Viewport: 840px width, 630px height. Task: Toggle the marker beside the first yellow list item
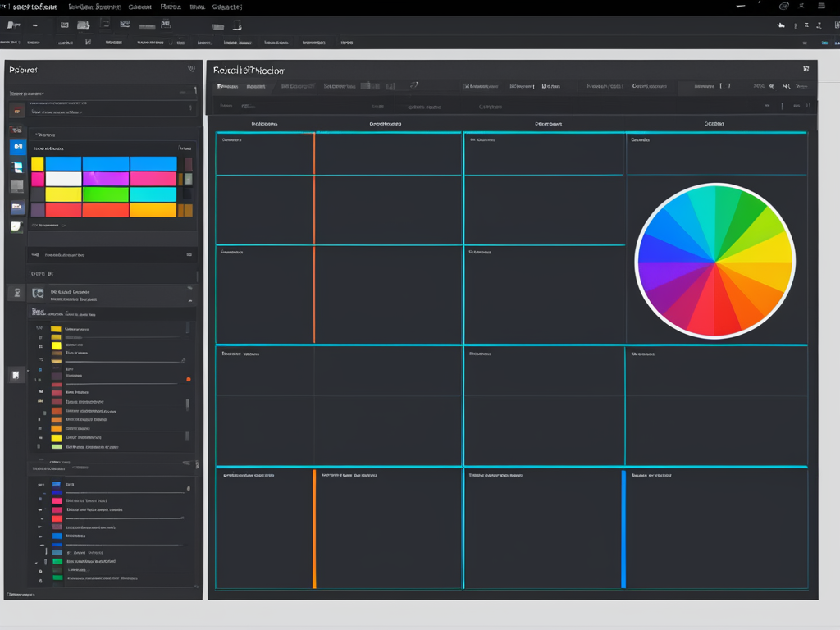39,329
